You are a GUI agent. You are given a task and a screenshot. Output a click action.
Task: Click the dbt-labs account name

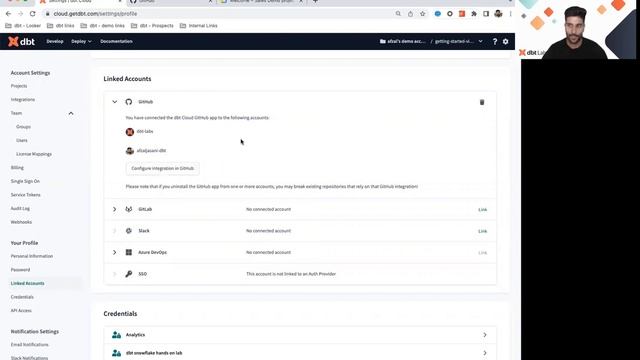tap(145, 131)
